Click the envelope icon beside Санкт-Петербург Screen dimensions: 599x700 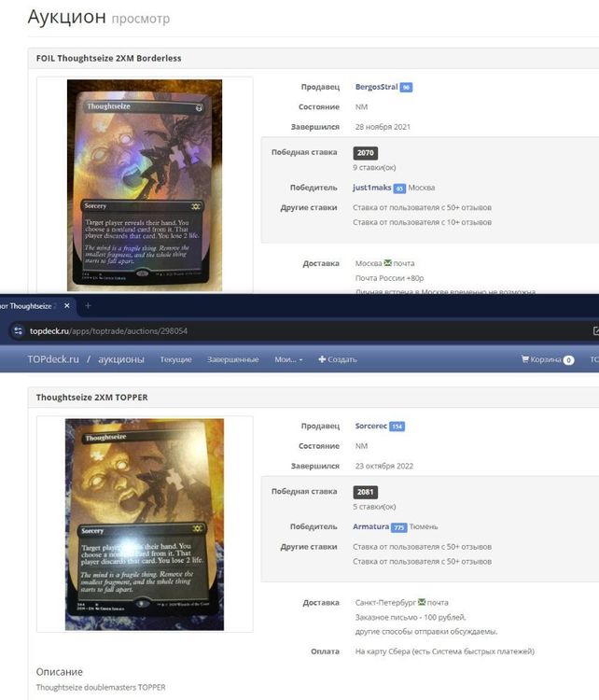coord(422,603)
